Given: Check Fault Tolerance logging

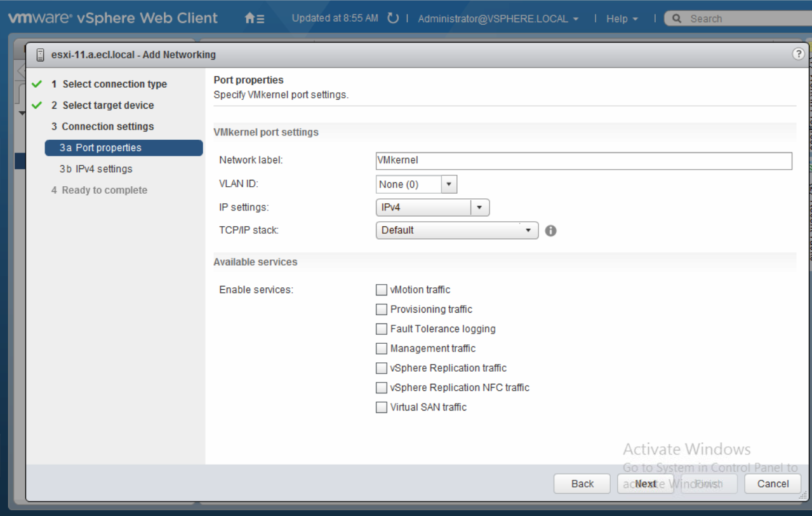Looking at the screenshot, I should click(381, 329).
